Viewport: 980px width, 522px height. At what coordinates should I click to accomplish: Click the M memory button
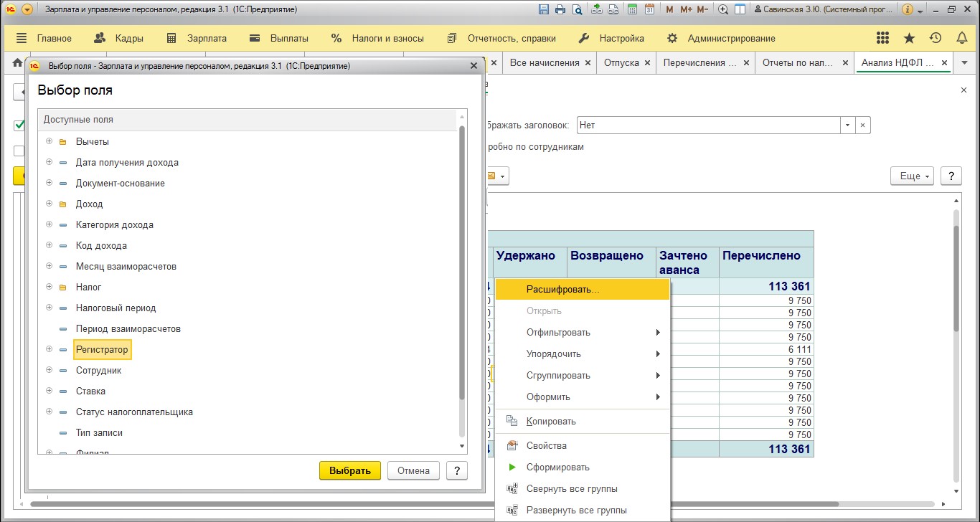669,9
